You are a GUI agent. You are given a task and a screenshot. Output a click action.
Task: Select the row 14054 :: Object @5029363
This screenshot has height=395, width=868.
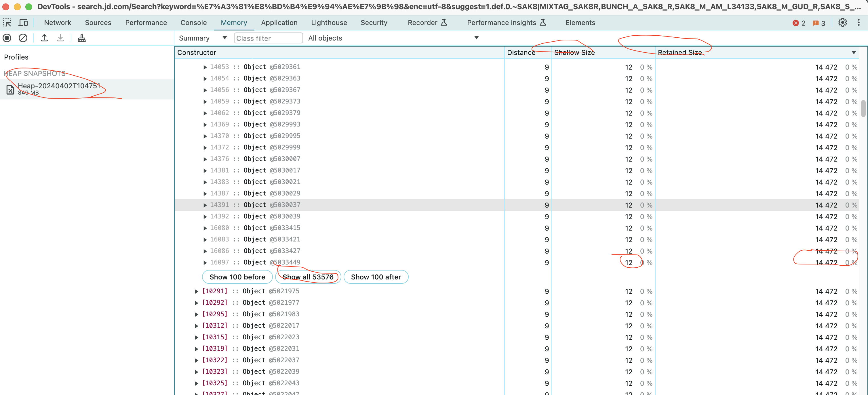coord(517,78)
